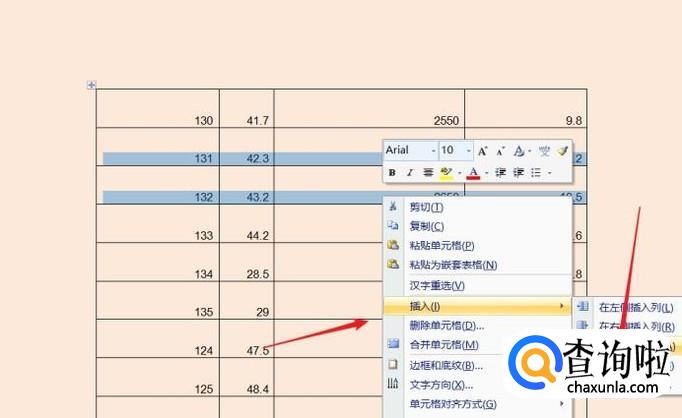Click the table move handle
Image resolution: width=682 pixels, height=418 pixels.
(x=91, y=85)
